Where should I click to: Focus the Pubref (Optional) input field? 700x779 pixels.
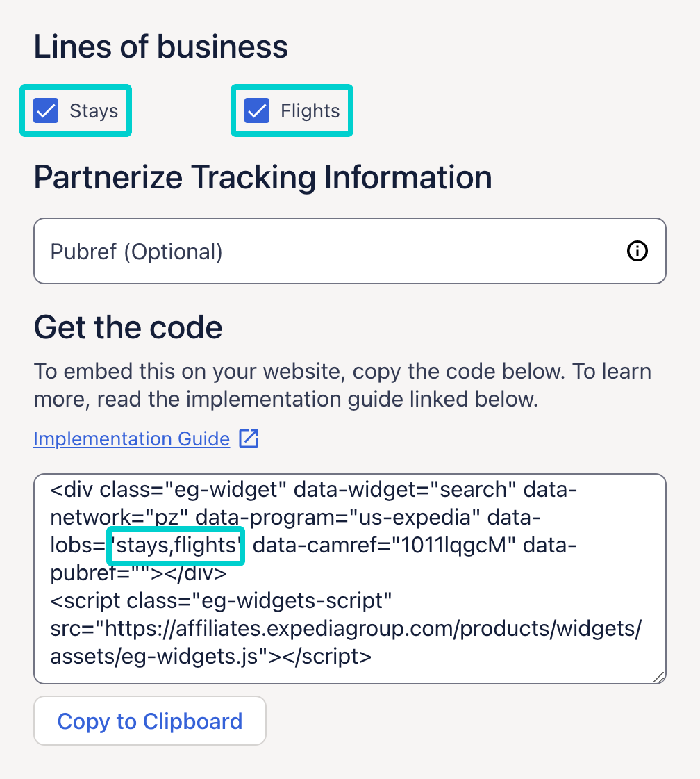coord(333,252)
